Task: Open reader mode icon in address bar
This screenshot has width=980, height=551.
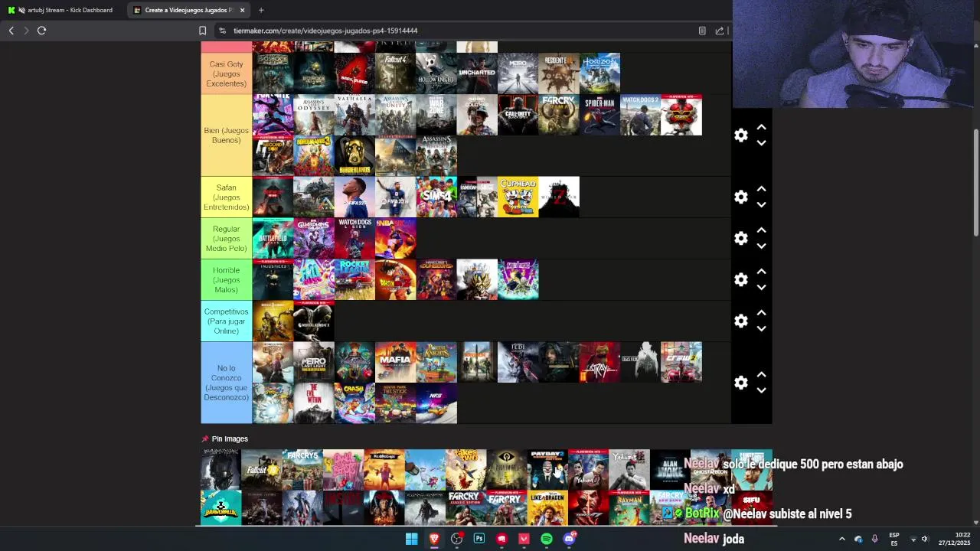Action: (702, 31)
